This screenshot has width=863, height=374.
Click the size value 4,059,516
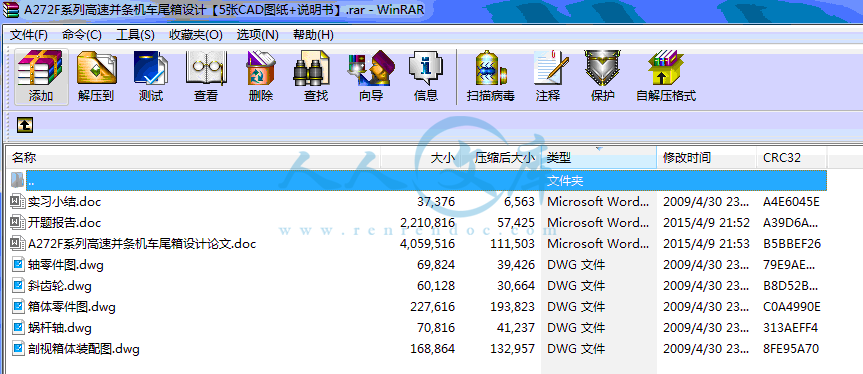coord(428,244)
